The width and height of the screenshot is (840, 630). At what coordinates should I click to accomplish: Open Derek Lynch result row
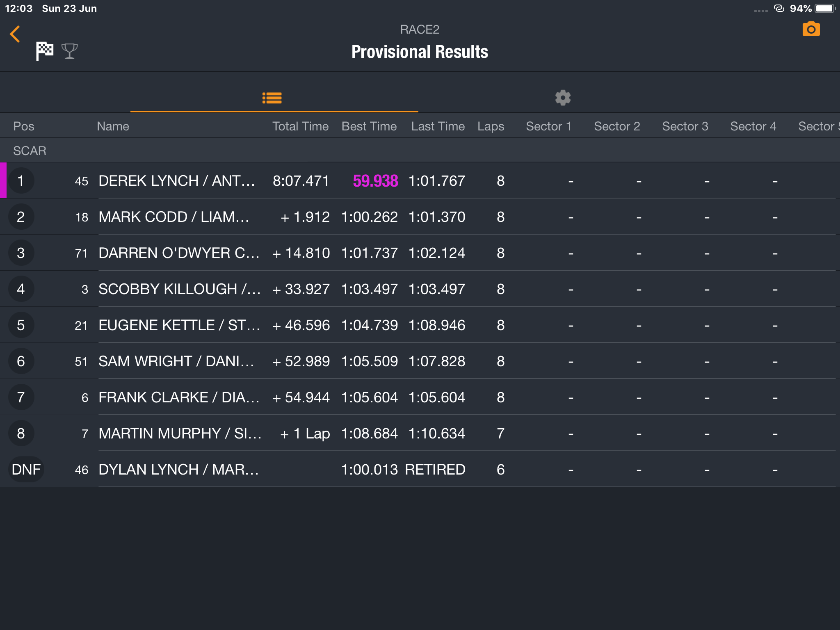[x=420, y=180]
